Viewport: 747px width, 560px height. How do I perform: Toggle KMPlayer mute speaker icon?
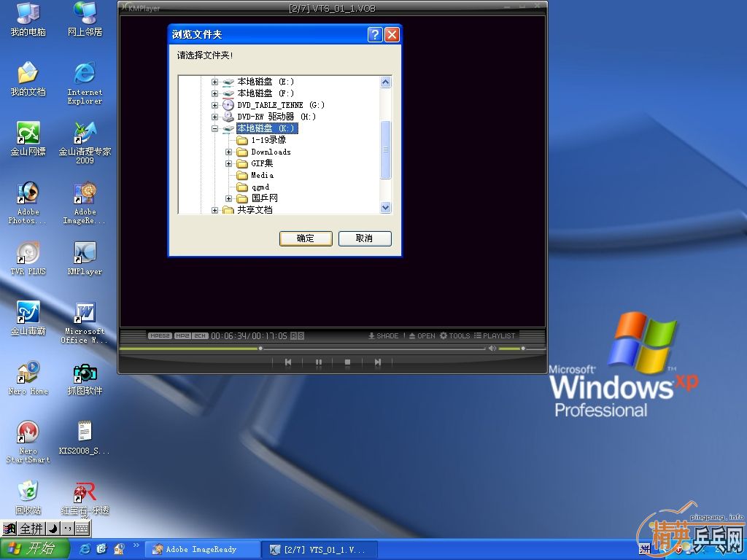pyautogui.click(x=492, y=349)
